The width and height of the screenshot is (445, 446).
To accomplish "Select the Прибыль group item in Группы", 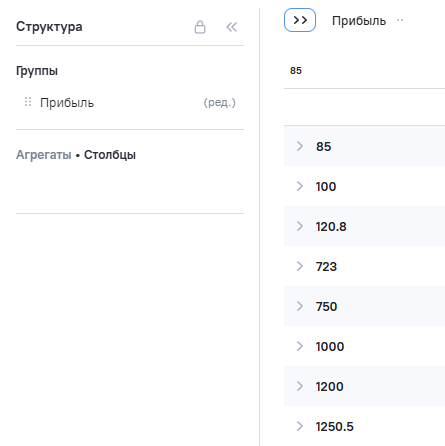I will click(x=67, y=103).
